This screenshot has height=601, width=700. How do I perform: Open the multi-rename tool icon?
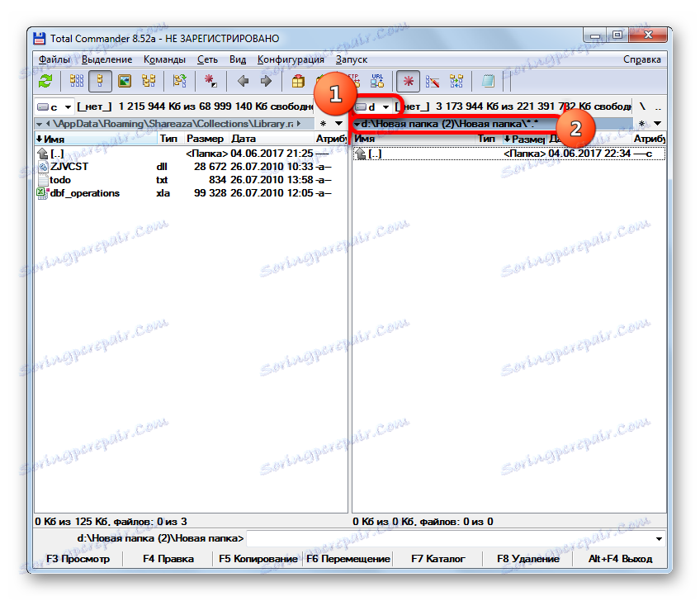(x=433, y=81)
